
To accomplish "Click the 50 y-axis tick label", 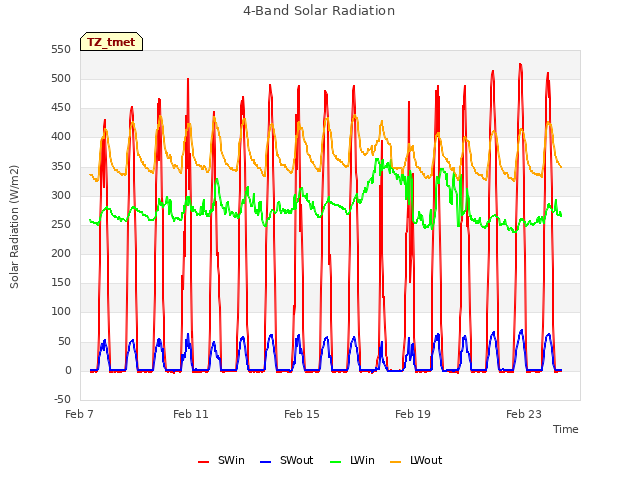I will click(64, 341).
